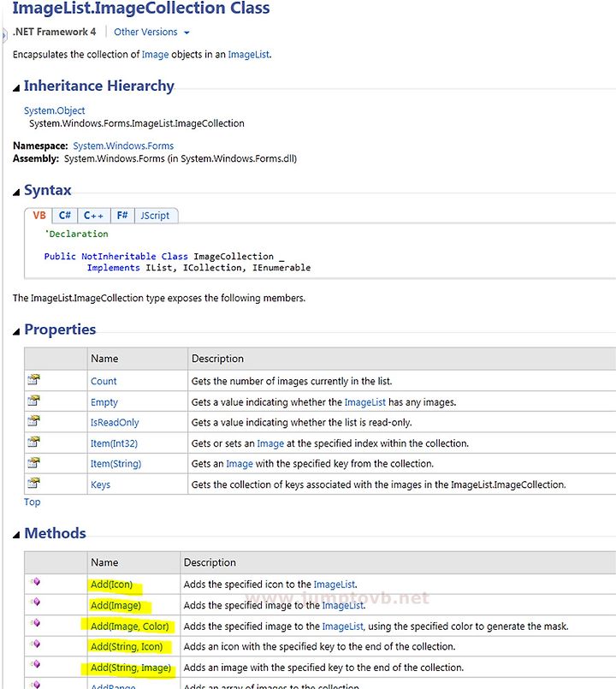Switch to the F# syntax tab
This screenshot has height=689, width=616.
coord(122,216)
